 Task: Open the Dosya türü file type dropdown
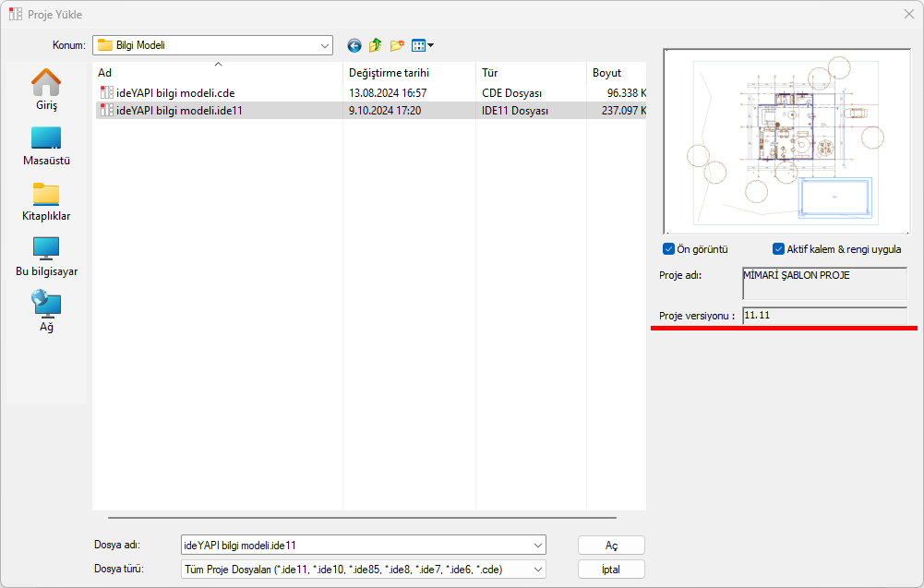click(x=538, y=570)
